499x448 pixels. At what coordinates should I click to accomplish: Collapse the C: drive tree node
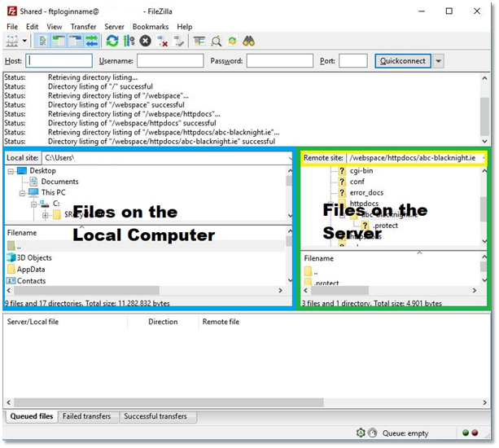[33, 204]
